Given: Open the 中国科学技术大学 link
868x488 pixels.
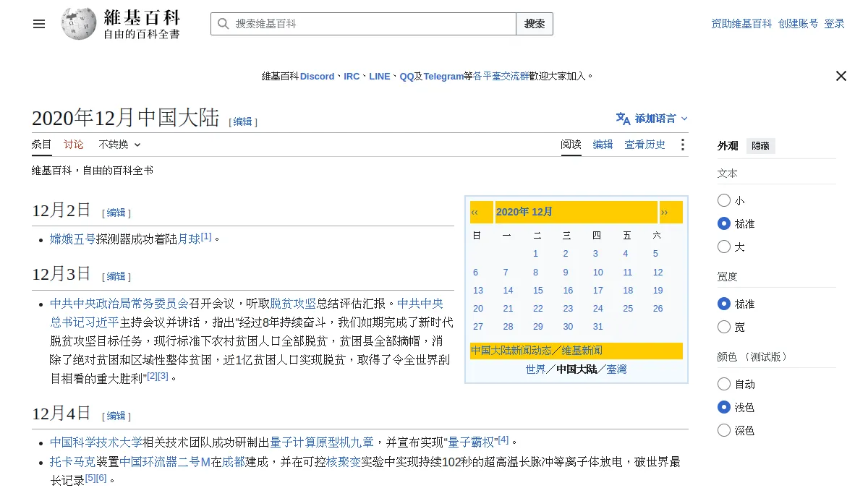Looking at the screenshot, I should (x=96, y=442).
